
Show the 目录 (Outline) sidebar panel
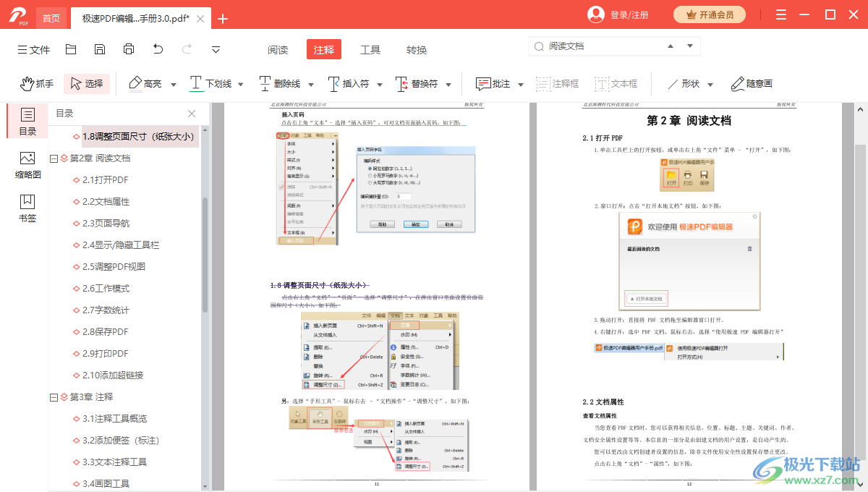coord(27,122)
